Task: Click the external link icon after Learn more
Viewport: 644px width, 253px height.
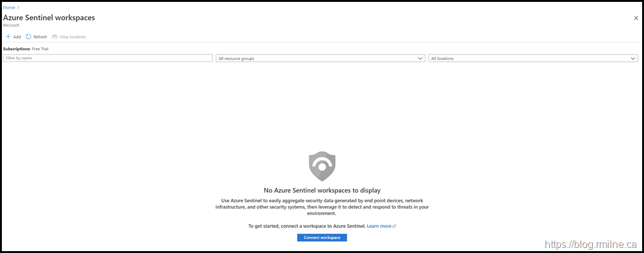Action: coord(395,226)
